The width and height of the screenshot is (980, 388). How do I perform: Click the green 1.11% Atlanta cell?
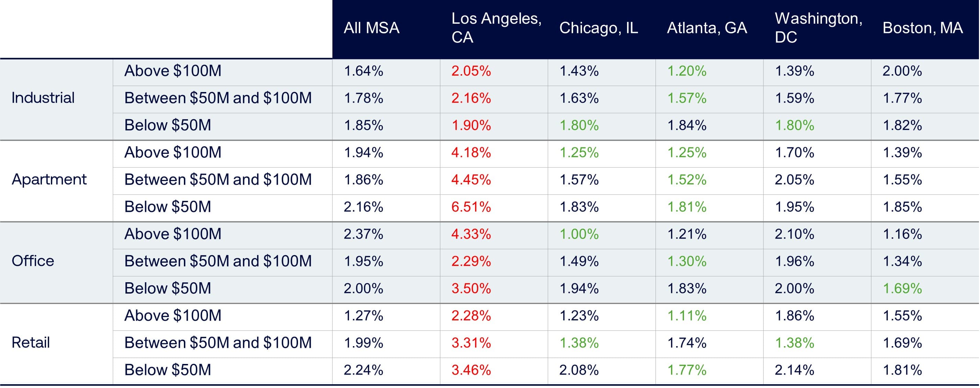coord(687,316)
